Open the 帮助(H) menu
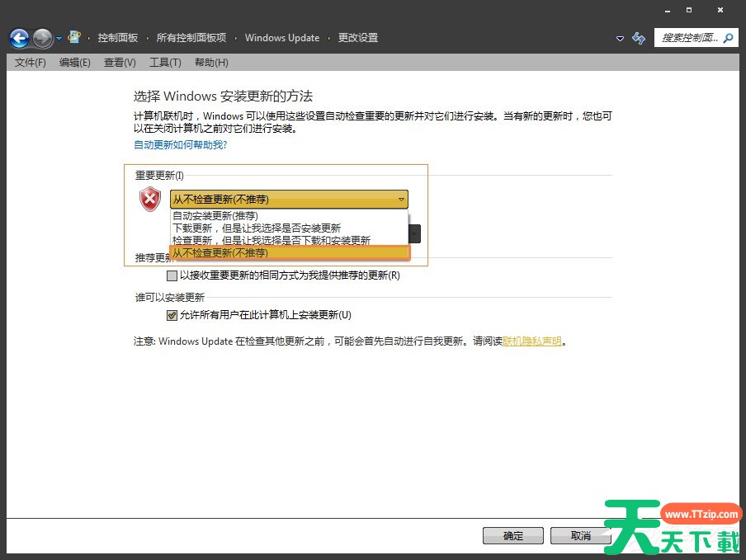The image size is (746, 560). coord(211,63)
